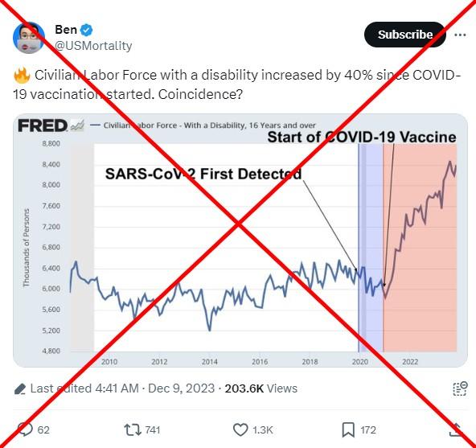Open the @USMortality handle link

coord(93,46)
